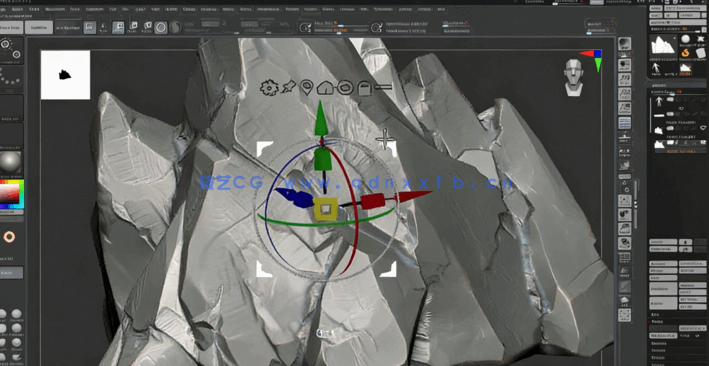
Task: Toggle the highlighted Persp perspective button
Action: (624, 123)
